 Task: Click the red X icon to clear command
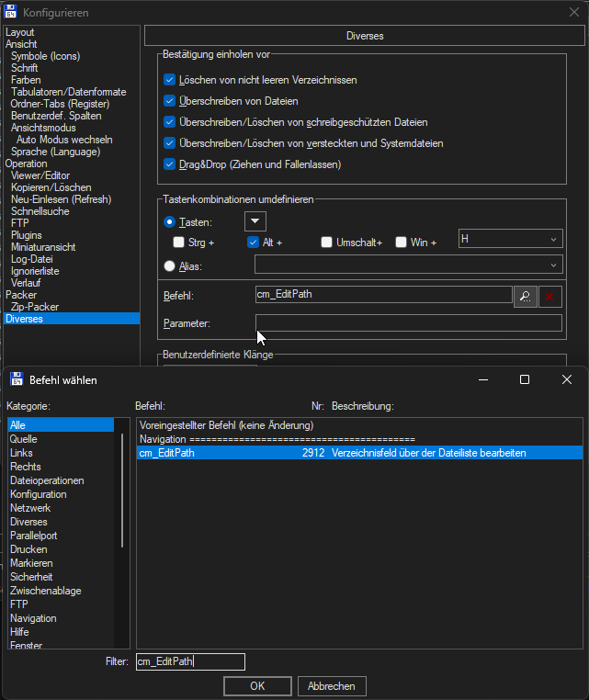point(550,296)
